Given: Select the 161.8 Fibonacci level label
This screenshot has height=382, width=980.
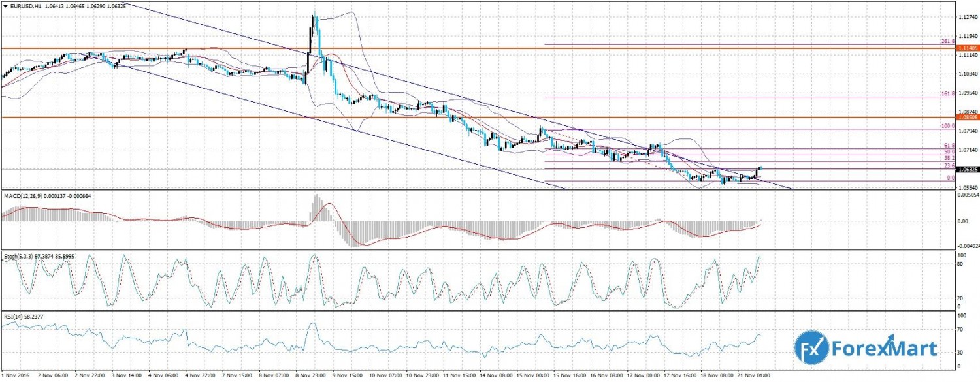Looking at the screenshot, I should (948, 94).
